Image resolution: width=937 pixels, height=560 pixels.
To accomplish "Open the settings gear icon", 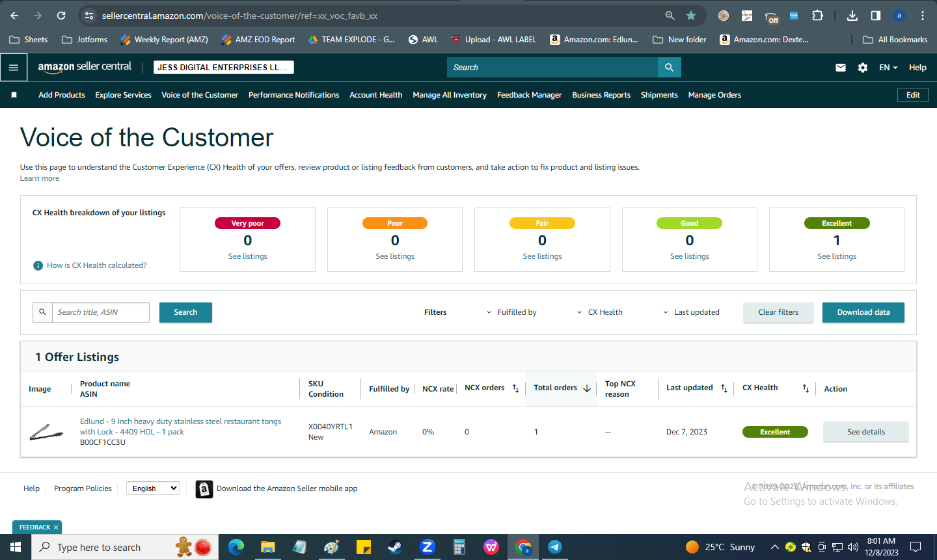I will [x=863, y=68].
